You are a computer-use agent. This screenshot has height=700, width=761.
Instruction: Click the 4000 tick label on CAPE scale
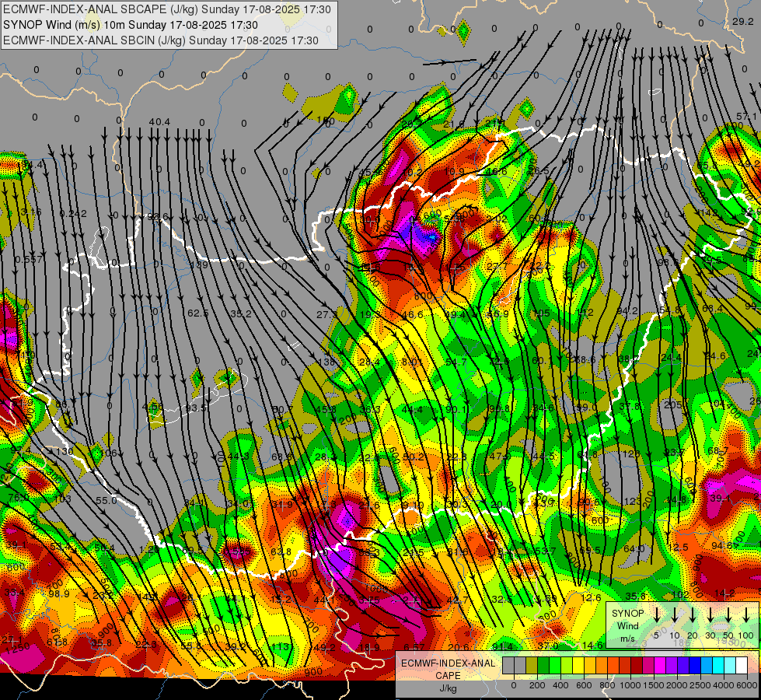pos(724,685)
